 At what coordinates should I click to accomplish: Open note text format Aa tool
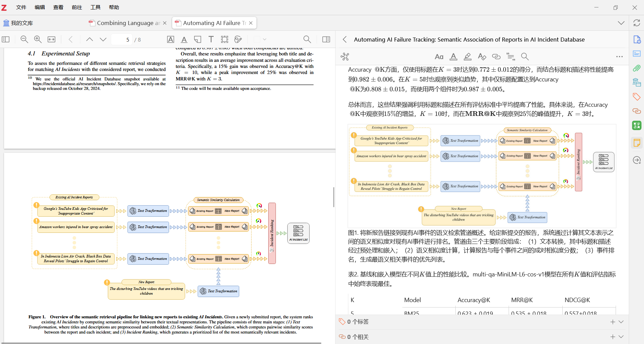click(x=439, y=56)
